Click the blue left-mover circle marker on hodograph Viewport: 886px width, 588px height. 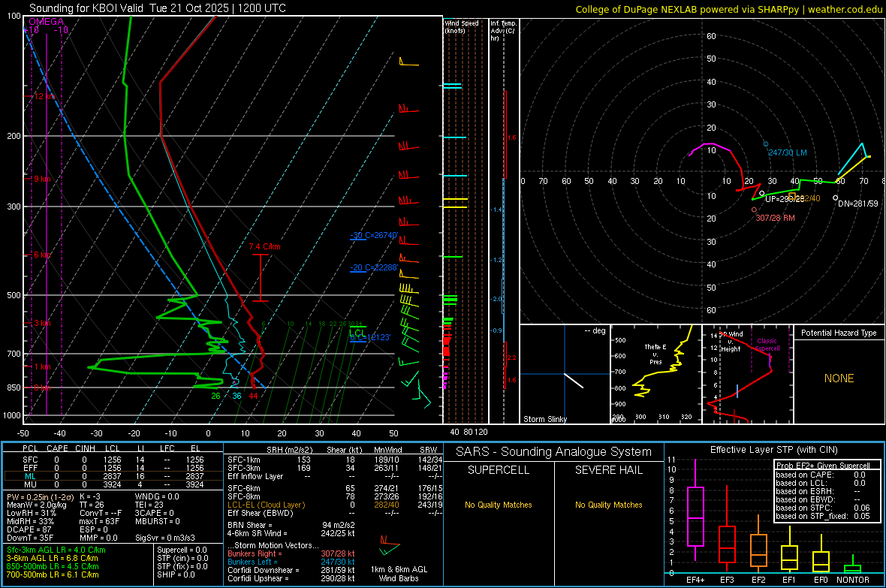pos(766,144)
